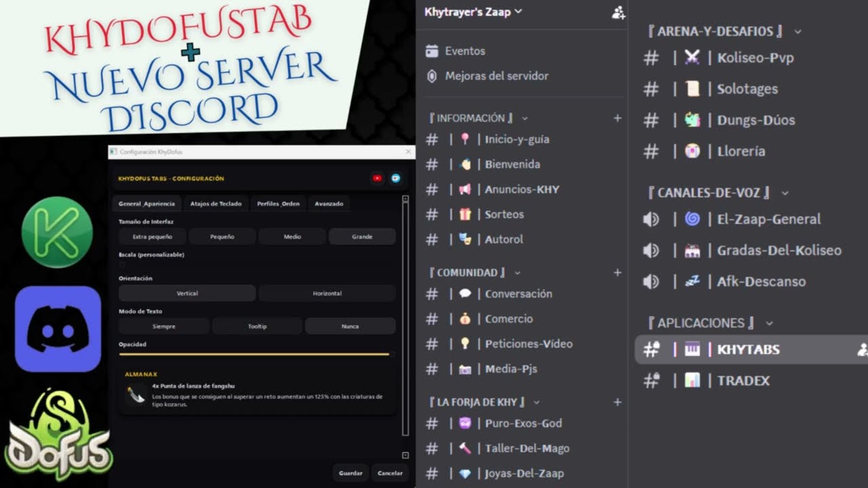Click the large Discord logo on the left
The image size is (868, 488).
(58, 329)
